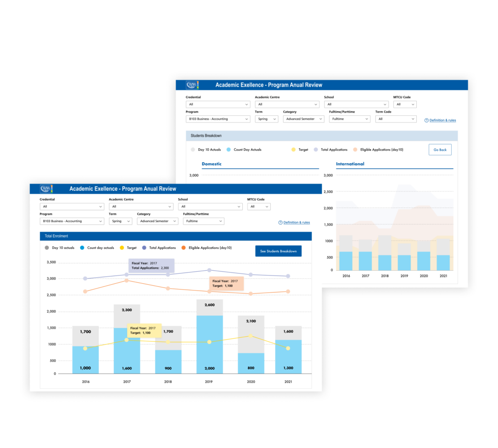This screenshot has width=498, height=448.
Task: Select the International chart heading
Action: tap(350, 164)
